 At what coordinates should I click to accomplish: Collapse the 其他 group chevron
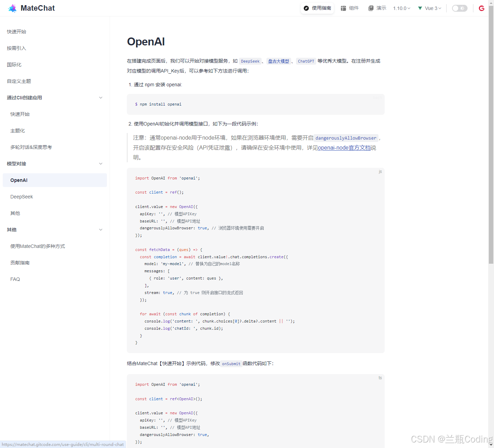click(101, 230)
